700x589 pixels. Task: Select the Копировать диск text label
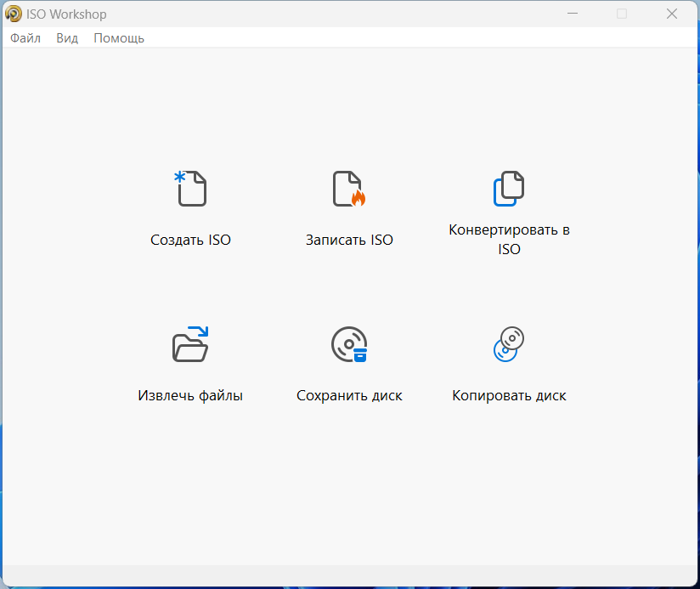(x=509, y=396)
